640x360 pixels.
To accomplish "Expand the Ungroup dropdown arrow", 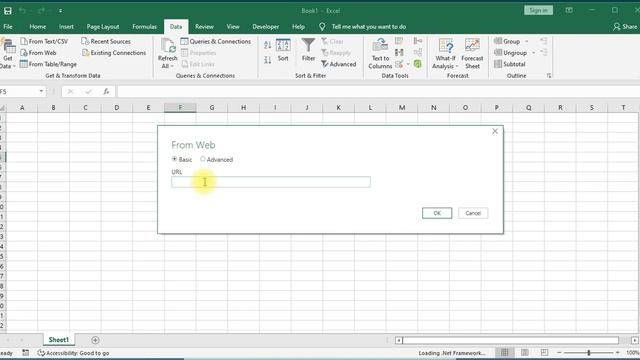I will pyautogui.click(x=533, y=53).
